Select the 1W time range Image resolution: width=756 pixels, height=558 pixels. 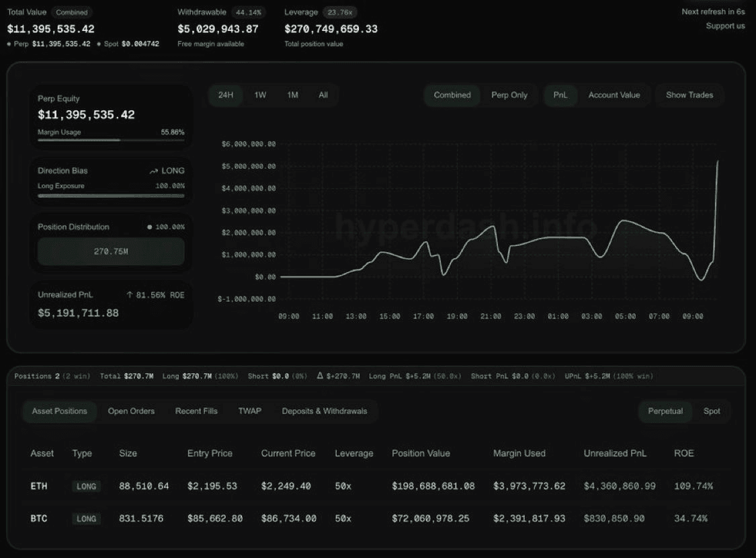point(260,95)
